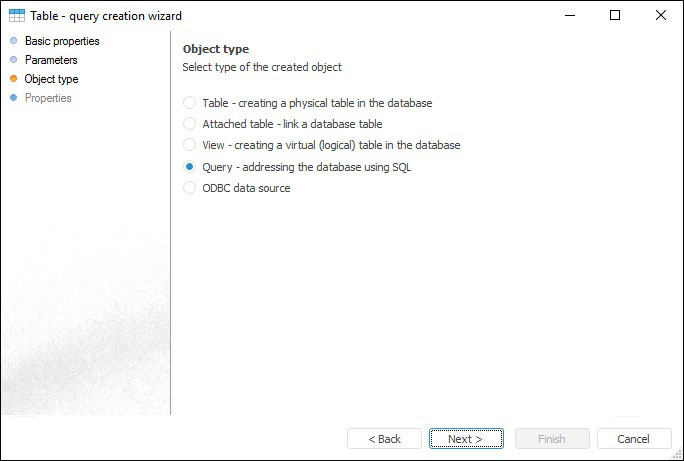Click the orange Object type bullet
Screen dimensions: 684x461
click(13, 79)
